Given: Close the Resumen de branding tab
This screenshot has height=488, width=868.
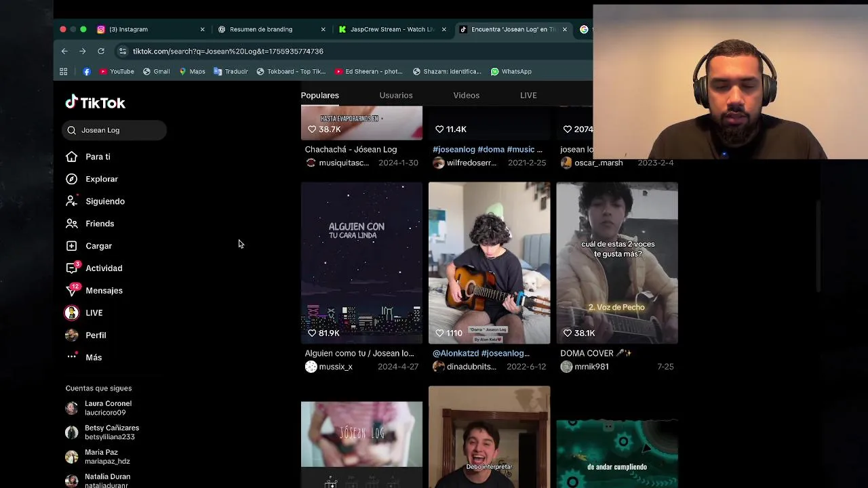Looking at the screenshot, I should [323, 29].
